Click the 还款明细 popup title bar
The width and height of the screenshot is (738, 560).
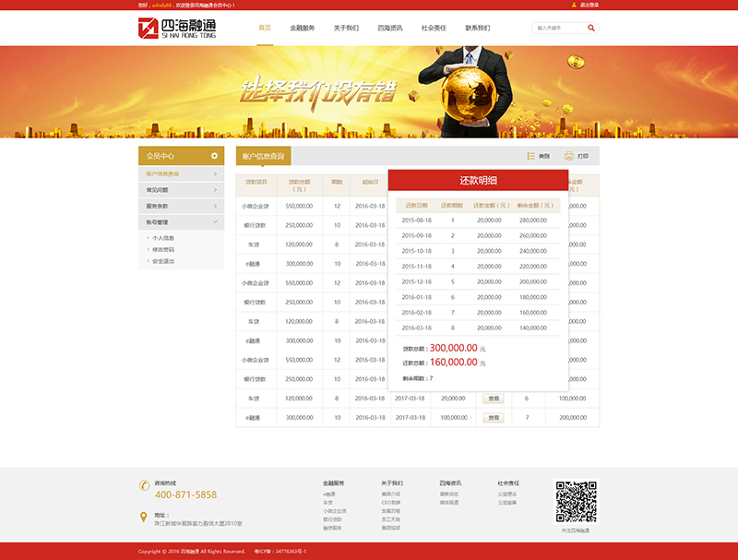pyautogui.click(x=478, y=180)
